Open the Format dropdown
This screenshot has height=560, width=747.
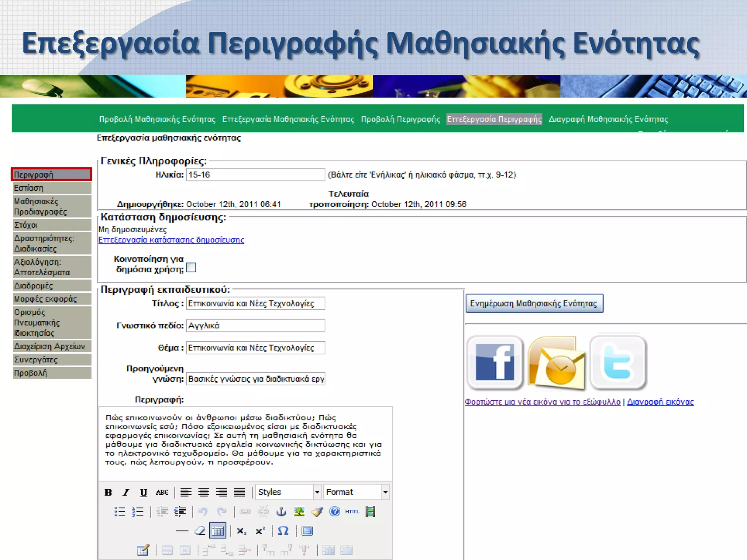(x=356, y=492)
